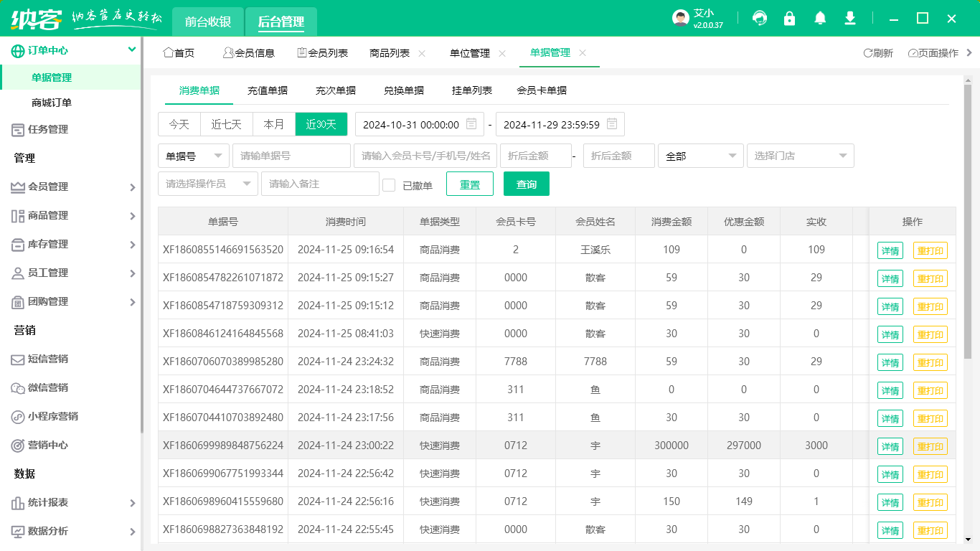Screen dimensions: 980x551
Task: Open calendar icon of end date field
Action: [x=612, y=123]
